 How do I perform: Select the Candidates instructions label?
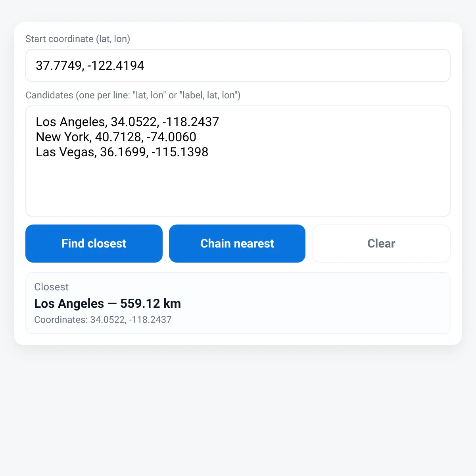[133, 95]
